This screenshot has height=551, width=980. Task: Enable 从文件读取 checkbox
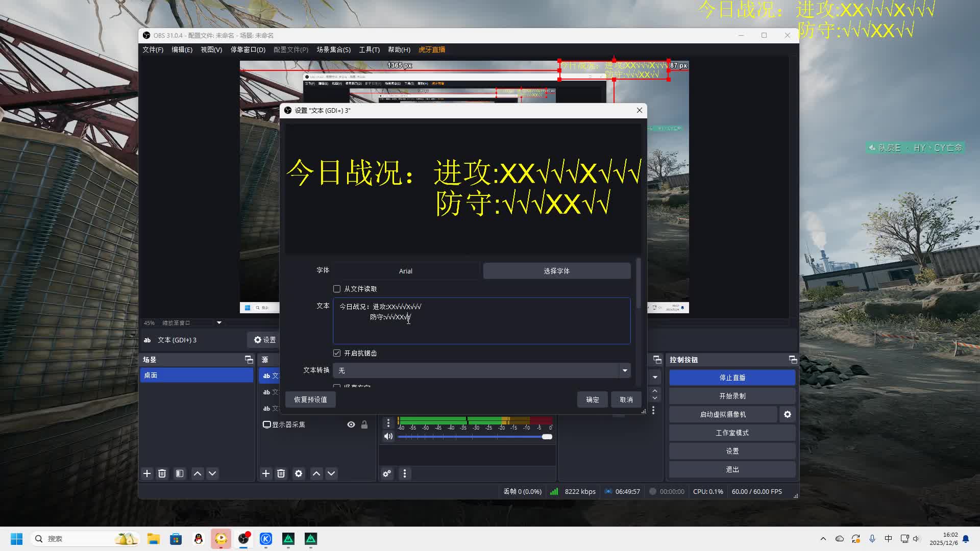pyautogui.click(x=337, y=289)
